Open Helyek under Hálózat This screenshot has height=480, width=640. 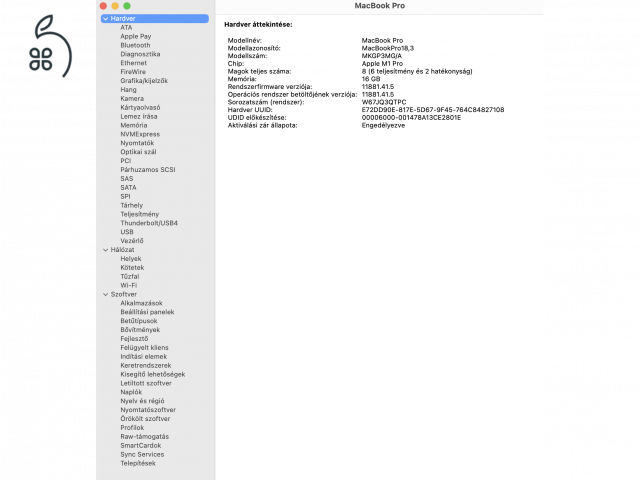(x=131, y=259)
